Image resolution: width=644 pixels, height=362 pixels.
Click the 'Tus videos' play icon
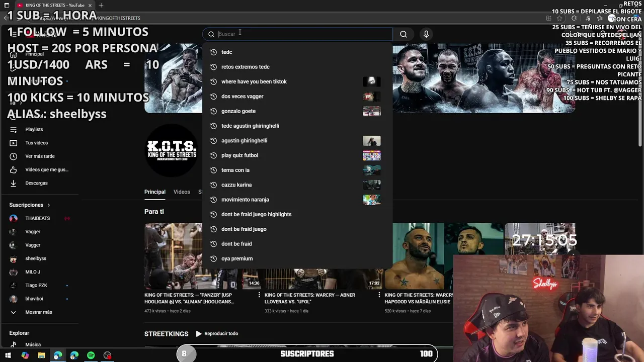(14, 143)
